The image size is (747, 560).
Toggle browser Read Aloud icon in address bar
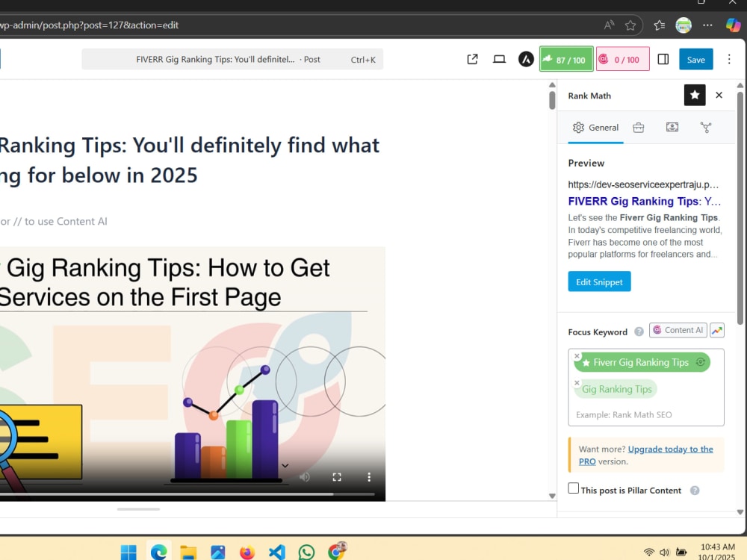coord(609,25)
